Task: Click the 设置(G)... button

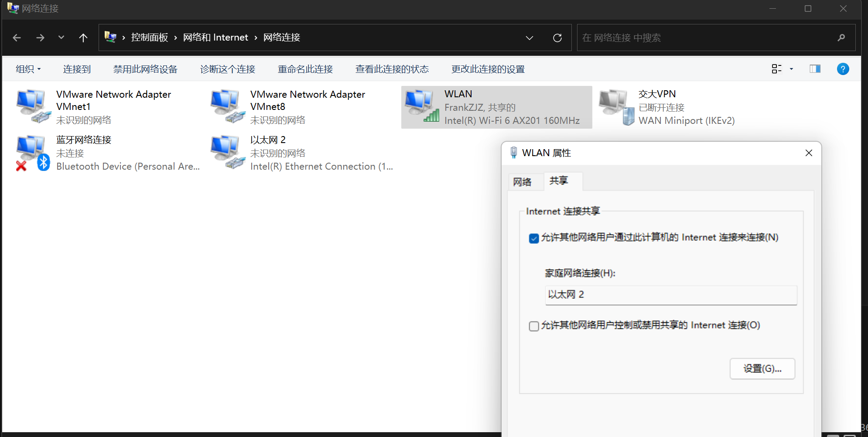Action: 762,369
